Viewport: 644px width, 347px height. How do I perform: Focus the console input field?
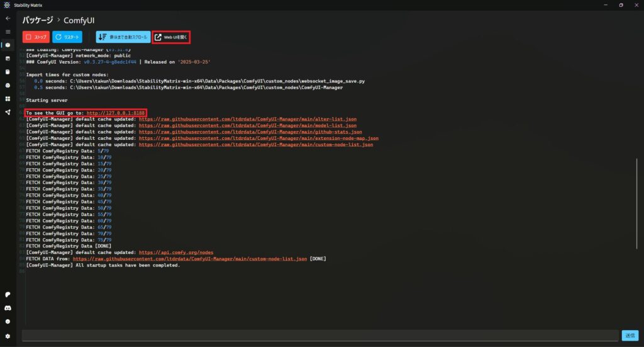pos(320,336)
